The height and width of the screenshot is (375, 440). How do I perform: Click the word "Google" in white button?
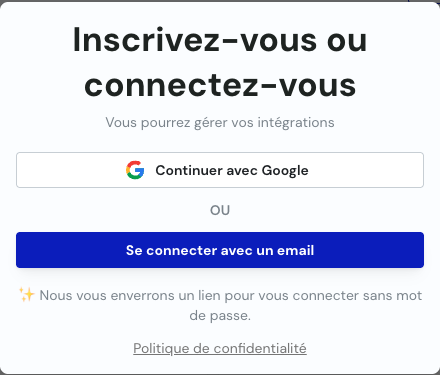coord(285,171)
